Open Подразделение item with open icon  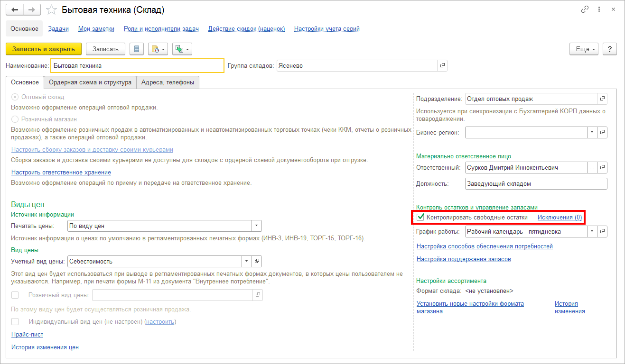pos(602,99)
